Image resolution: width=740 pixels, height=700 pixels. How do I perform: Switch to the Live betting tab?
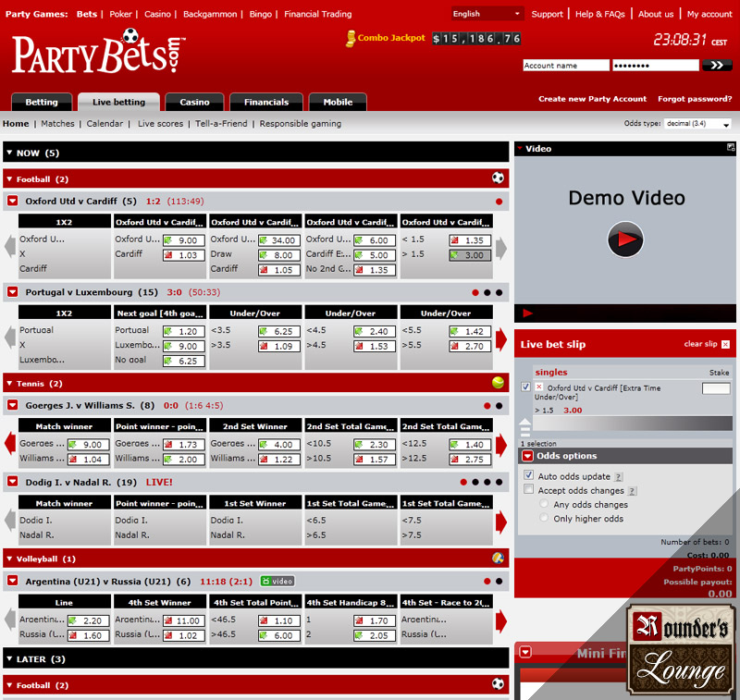(119, 102)
